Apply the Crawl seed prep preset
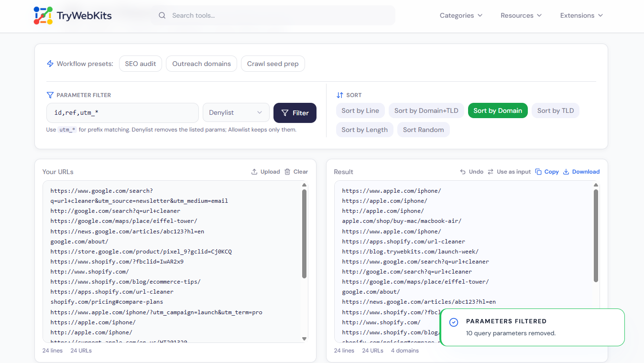The height and width of the screenshot is (363, 644). (273, 64)
